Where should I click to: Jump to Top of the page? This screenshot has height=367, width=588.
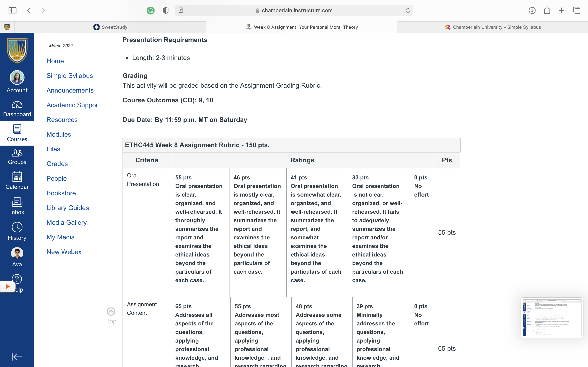tap(111, 316)
